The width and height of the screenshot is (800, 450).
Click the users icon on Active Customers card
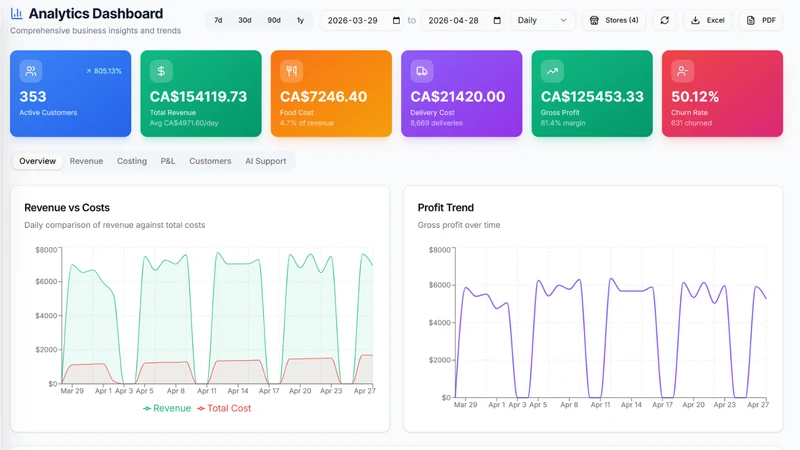[x=31, y=71]
